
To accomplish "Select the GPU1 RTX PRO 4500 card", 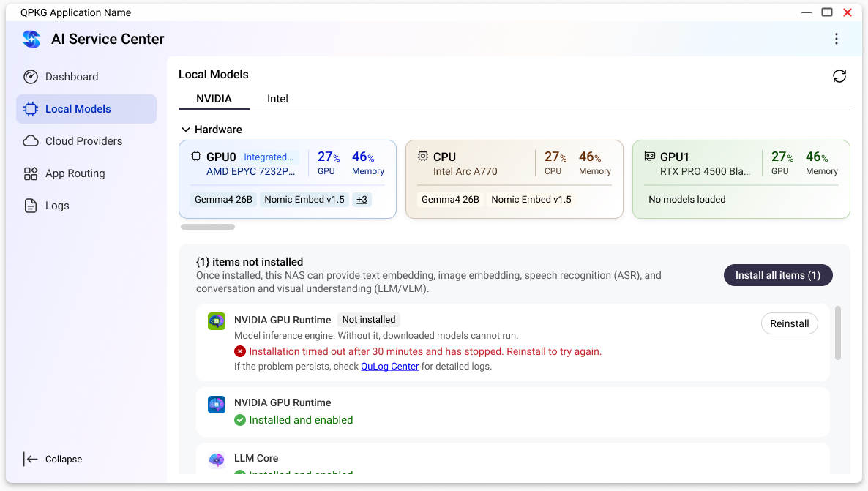I will 741,179.
